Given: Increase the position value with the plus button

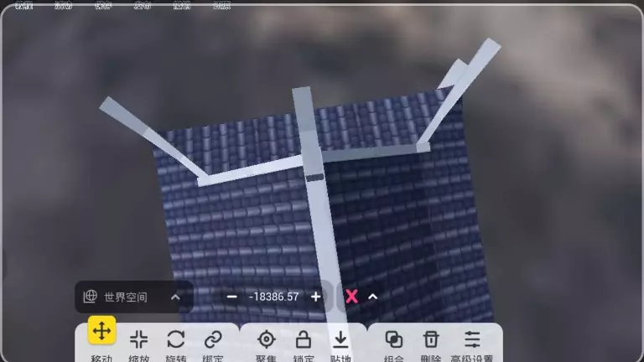Looking at the screenshot, I should [x=315, y=297].
